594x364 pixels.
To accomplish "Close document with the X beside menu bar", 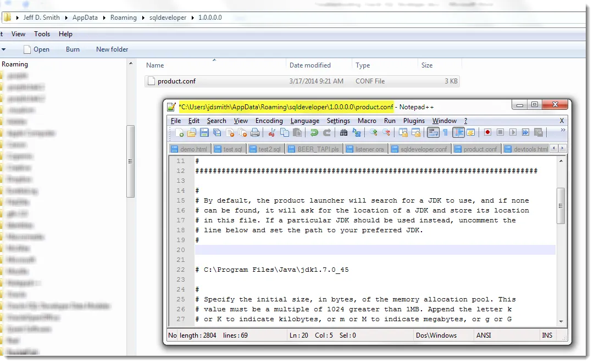I will tap(562, 121).
